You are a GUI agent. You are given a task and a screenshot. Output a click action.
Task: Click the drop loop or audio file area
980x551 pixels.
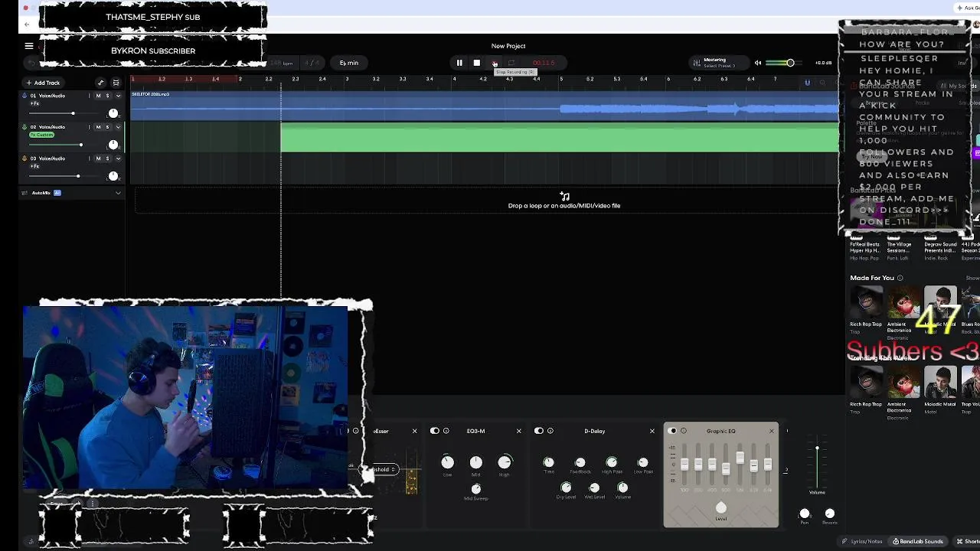coord(564,201)
